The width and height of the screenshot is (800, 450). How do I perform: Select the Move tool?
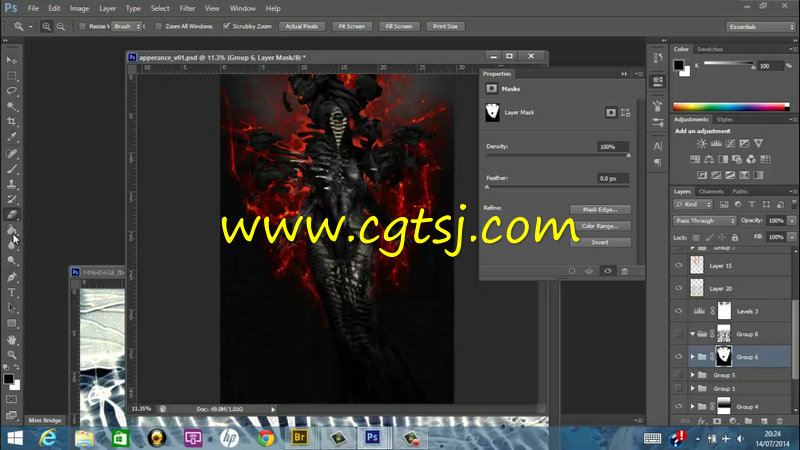coord(11,60)
